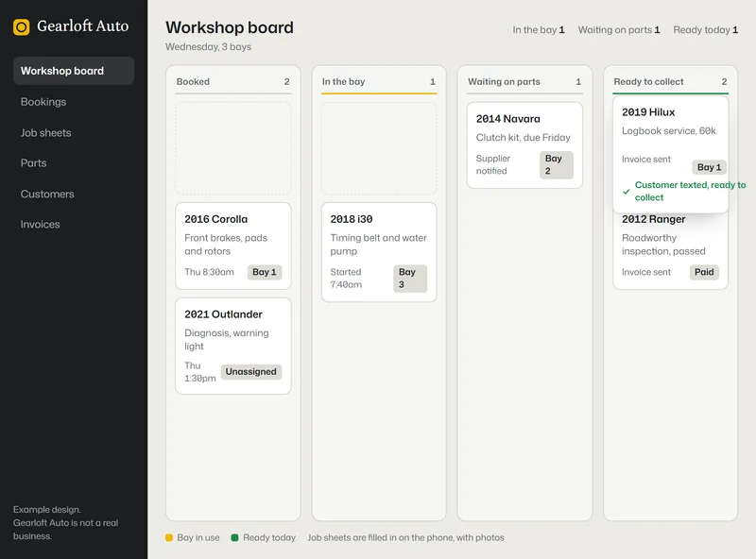Screen dimensions: 756x559
Task: Click the empty drop slot in In the bay column
Action: (379, 148)
